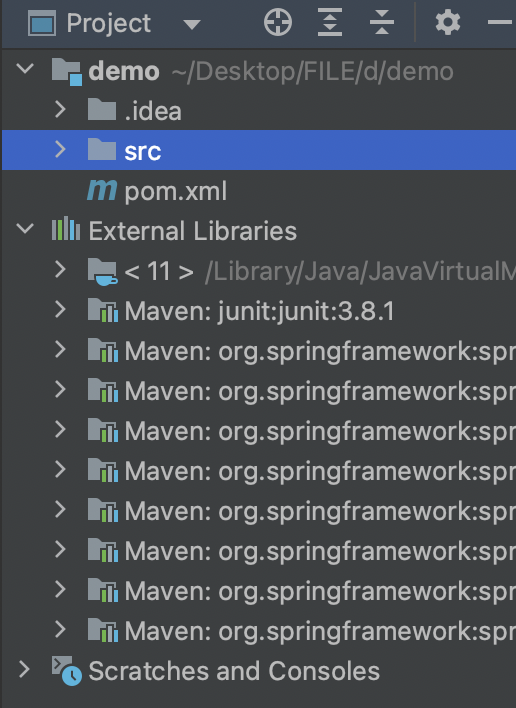The width and height of the screenshot is (516, 708).
Task: Select the '< 11 >' JDK label
Action: [159, 272]
